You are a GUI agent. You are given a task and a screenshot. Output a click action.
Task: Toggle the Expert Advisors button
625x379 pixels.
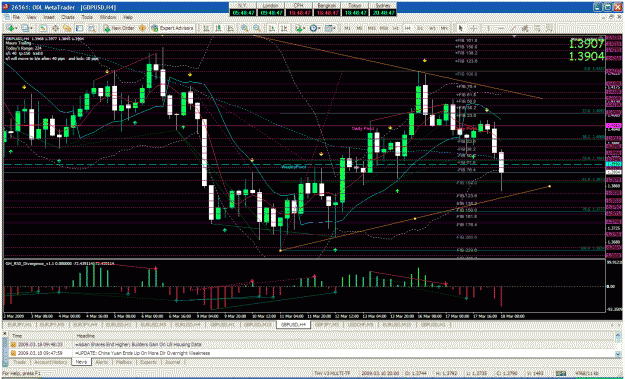coord(173,28)
